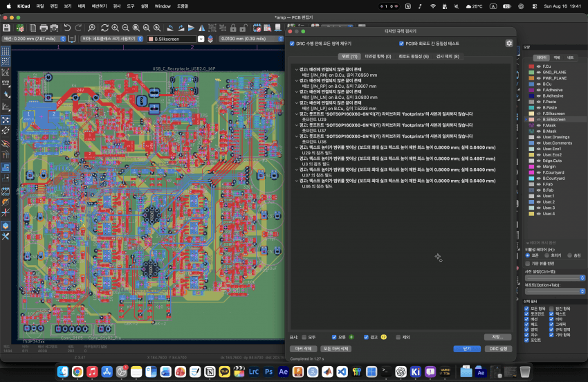
Task: Open Board Setup from the top toolbar
Action: tap(20, 28)
